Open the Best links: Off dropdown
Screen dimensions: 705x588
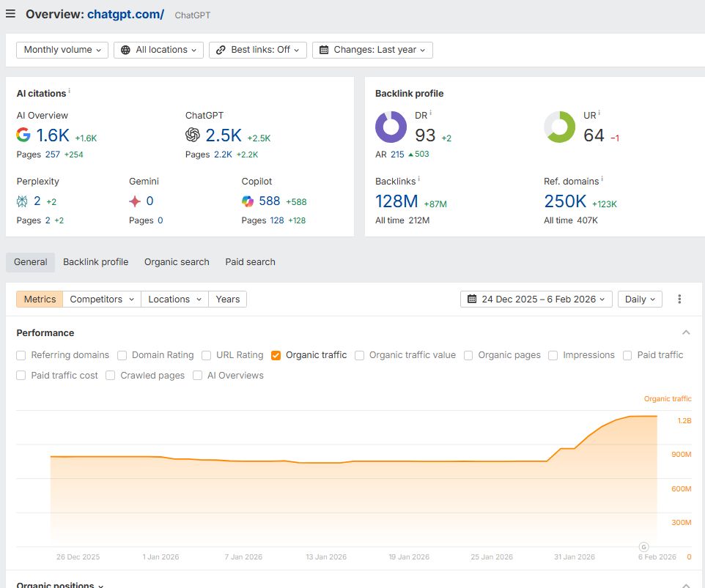coord(258,50)
